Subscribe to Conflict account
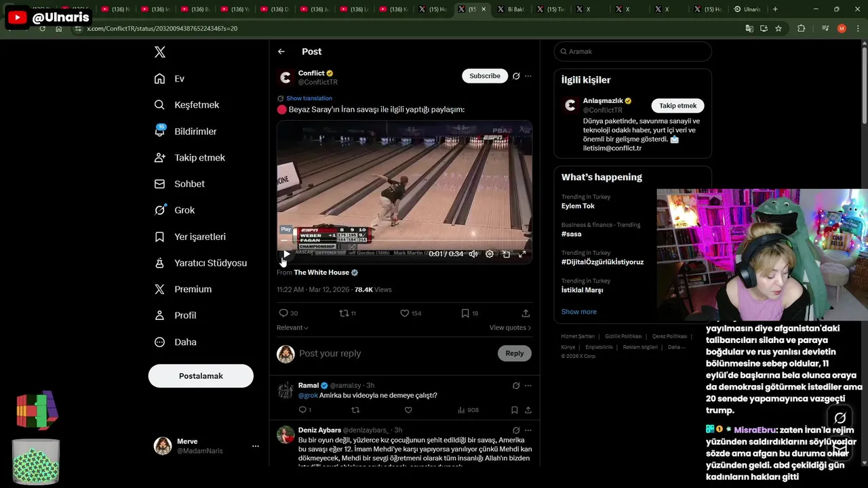 pyautogui.click(x=485, y=76)
